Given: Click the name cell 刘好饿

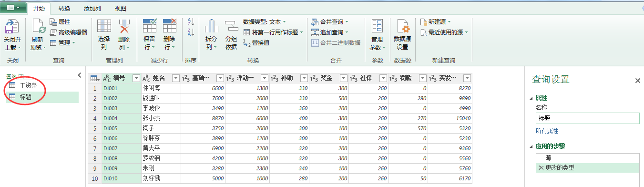Looking at the screenshot, I should coord(161,178).
